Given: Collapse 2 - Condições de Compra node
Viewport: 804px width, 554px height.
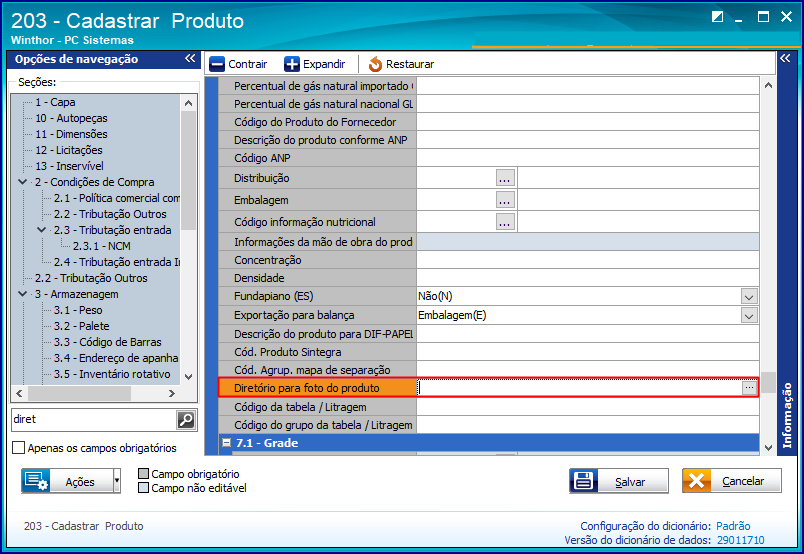Looking at the screenshot, I should 23,182.
